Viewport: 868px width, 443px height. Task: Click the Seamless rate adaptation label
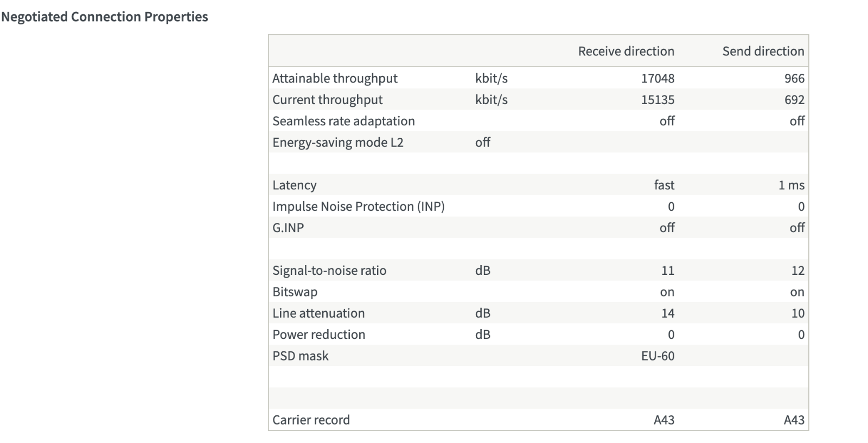343,121
